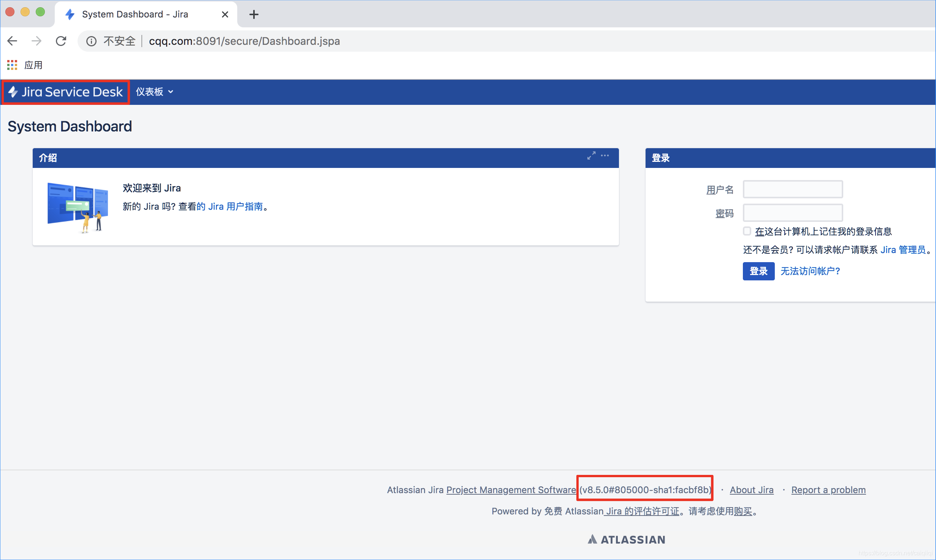
Task: Click the browser back arrow
Action: [13, 41]
